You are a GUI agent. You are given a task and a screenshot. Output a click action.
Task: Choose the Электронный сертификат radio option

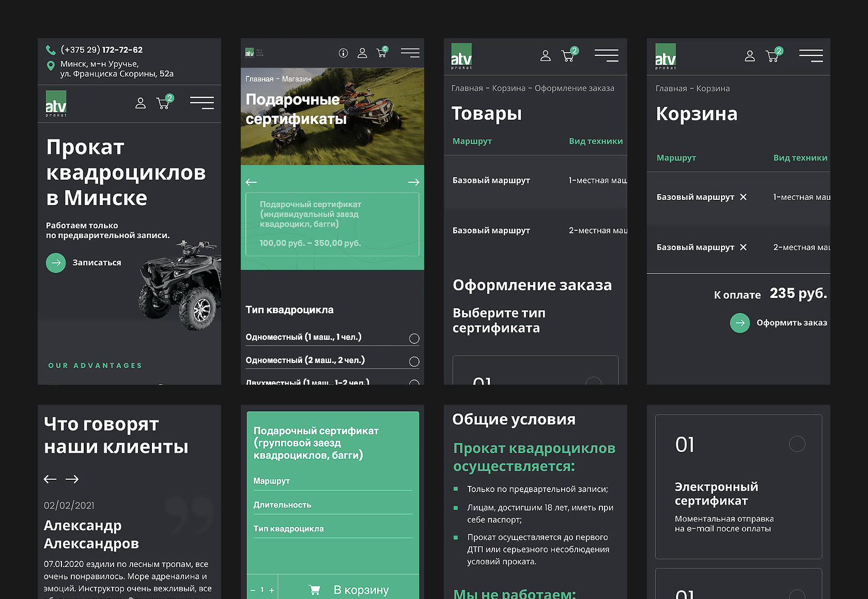[x=797, y=444]
